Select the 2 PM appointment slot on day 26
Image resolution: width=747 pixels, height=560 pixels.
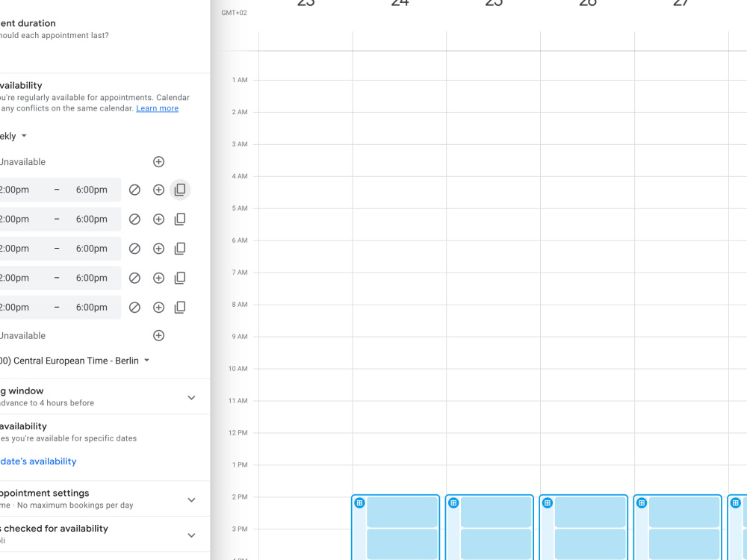pos(590,512)
